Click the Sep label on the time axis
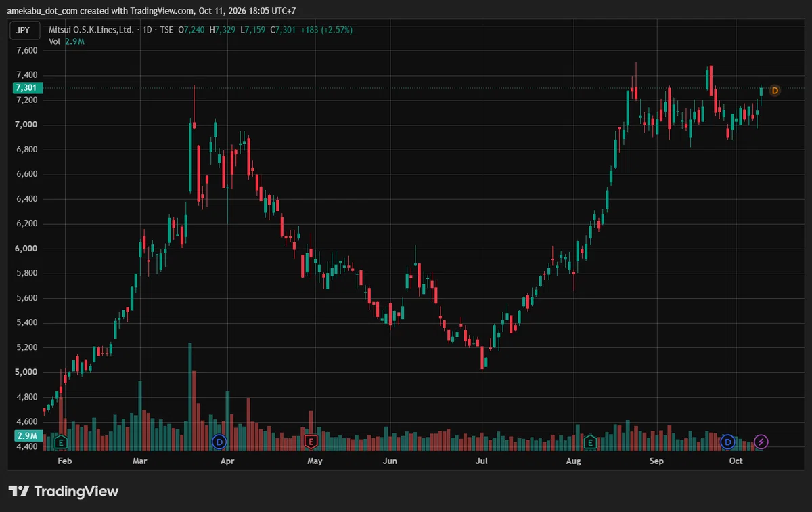 point(657,461)
